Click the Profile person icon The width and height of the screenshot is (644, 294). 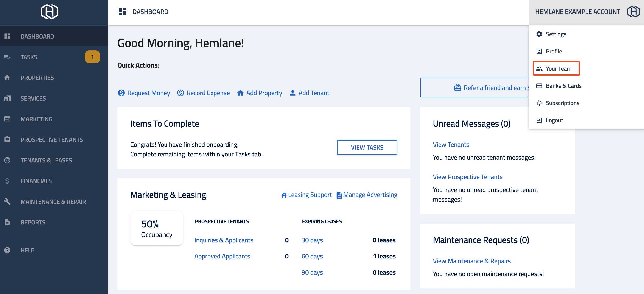539,51
